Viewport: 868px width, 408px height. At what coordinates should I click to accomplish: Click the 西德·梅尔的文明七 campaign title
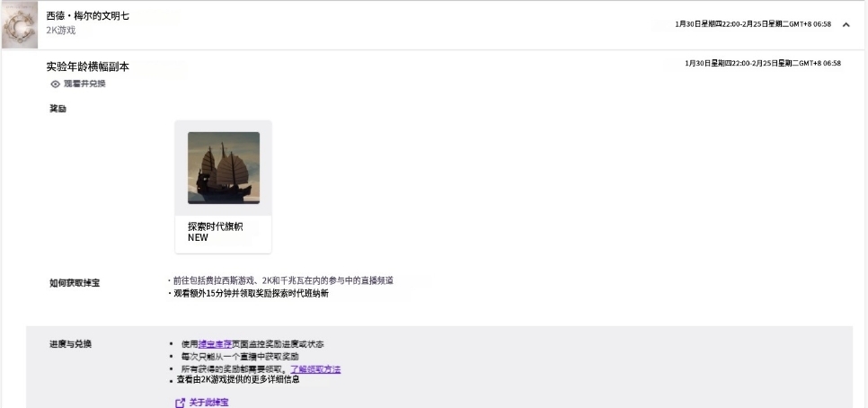tap(87, 16)
